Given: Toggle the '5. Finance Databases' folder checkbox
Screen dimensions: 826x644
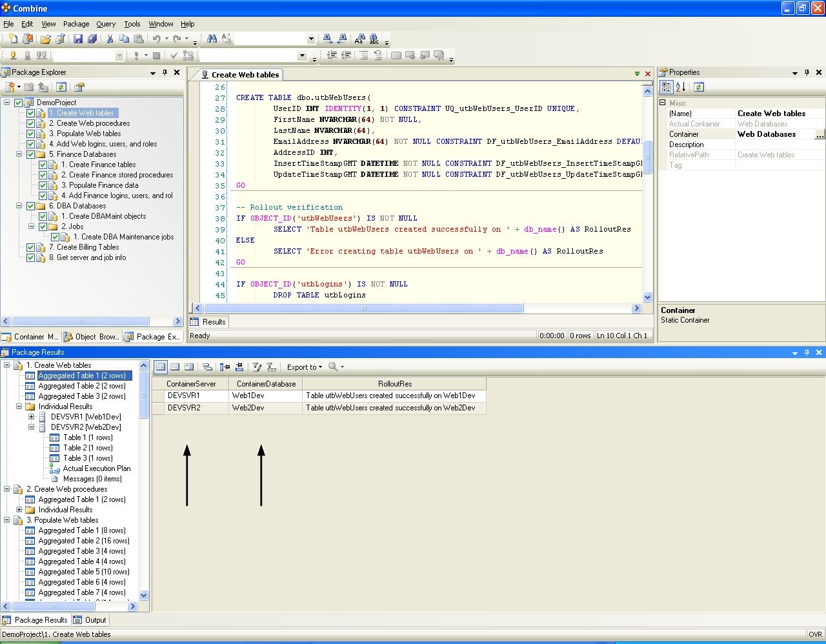Looking at the screenshot, I should pyautogui.click(x=30, y=154).
